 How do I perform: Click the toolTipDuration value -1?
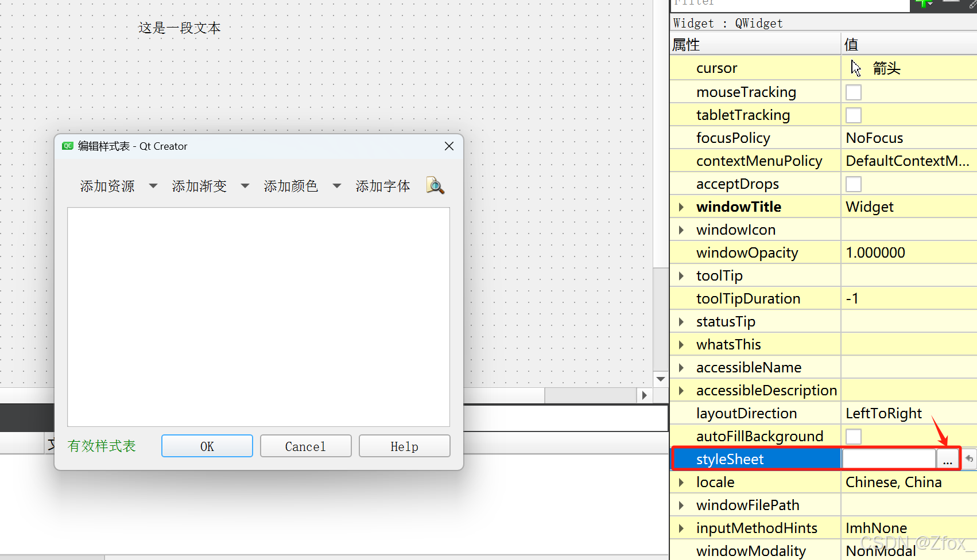(x=852, y=298)
